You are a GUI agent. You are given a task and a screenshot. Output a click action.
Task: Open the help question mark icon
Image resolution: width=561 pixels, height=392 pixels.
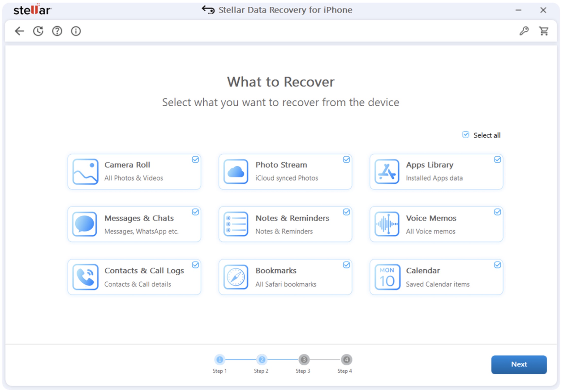click(57, 31)
